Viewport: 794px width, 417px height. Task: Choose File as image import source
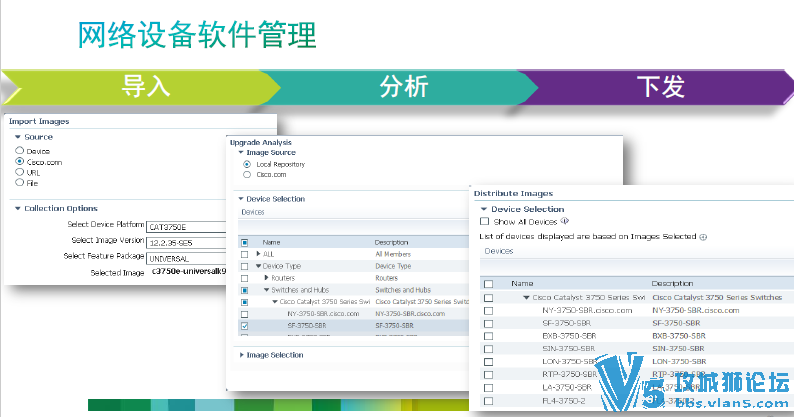click(19, 182)
